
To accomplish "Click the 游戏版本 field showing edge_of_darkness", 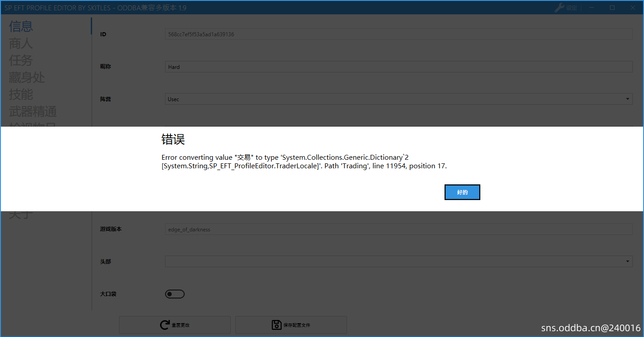I will coord(398,229).
